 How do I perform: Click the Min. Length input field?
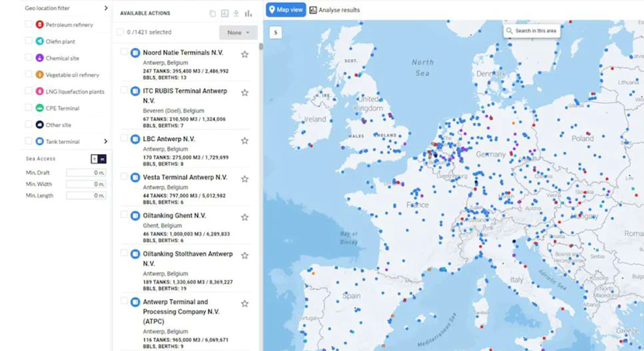click(86, 195)
